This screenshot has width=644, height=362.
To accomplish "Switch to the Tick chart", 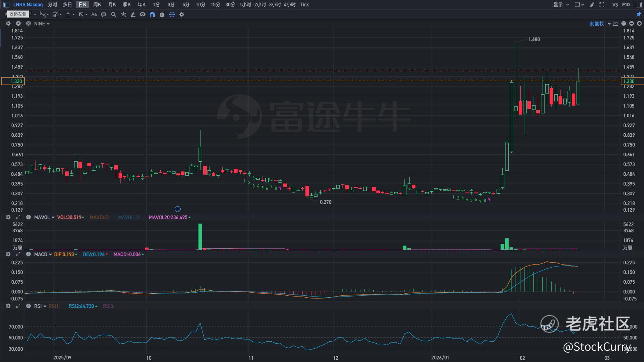I will 305,5.
